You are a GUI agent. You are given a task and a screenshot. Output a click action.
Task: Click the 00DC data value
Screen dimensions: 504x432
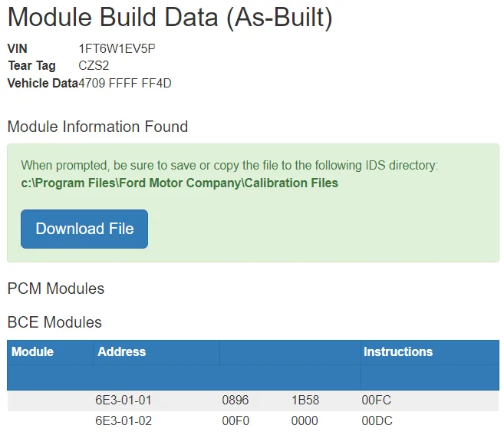point(376,420)
